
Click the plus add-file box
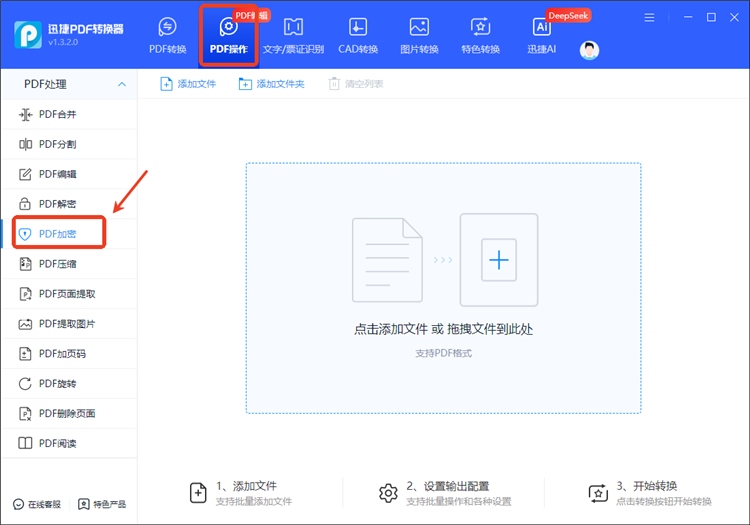click(499, 260)
